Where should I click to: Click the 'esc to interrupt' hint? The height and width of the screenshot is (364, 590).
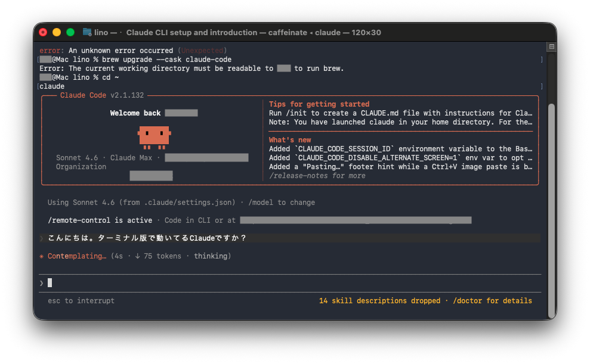(x=81, y=300)
